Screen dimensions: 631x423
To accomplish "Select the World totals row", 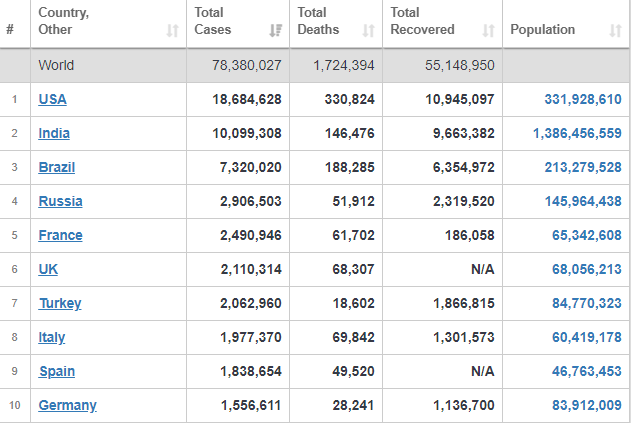I will pyautogui.click(x=315, y=65).
